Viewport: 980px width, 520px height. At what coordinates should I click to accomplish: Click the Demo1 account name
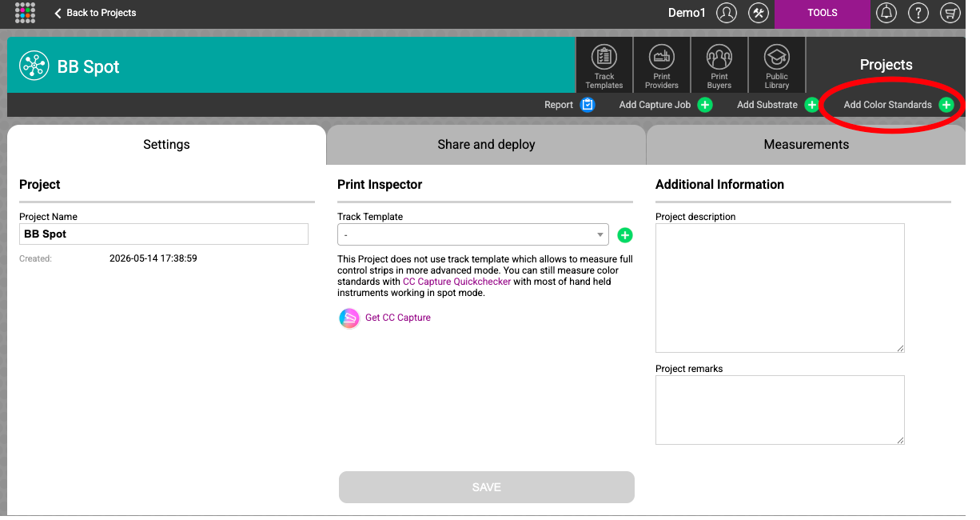click(687, 13)
